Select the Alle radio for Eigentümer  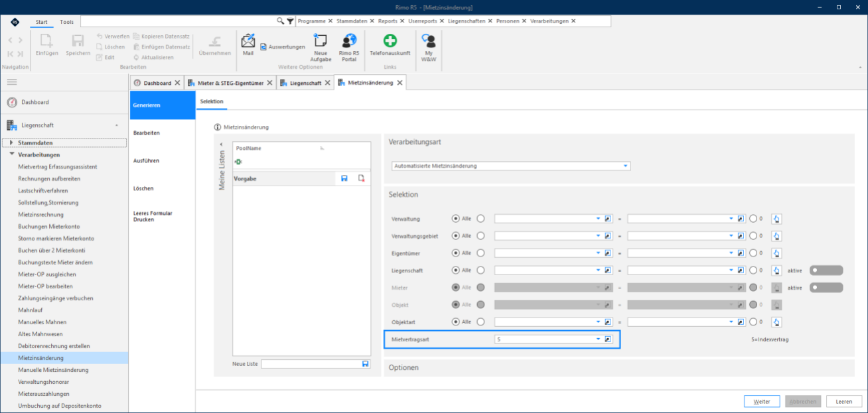(x=455, y=253)
